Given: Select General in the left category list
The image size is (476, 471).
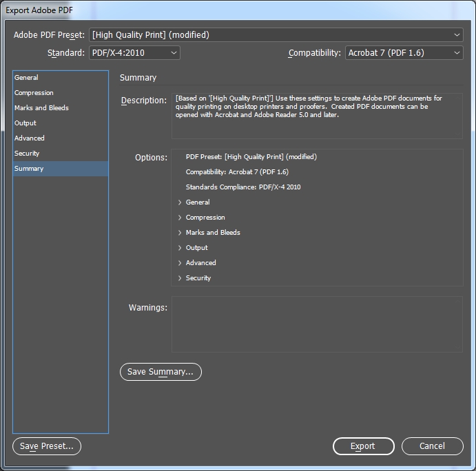Looking at the screenshot, I should coord(61,78).
